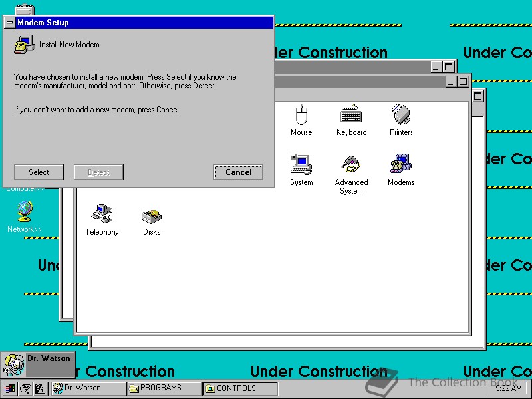Image resolution: width=532 pixels, height=399 pixels.
Task: Open the Network>> desktop icon
Action: click(x=24, y=213)
